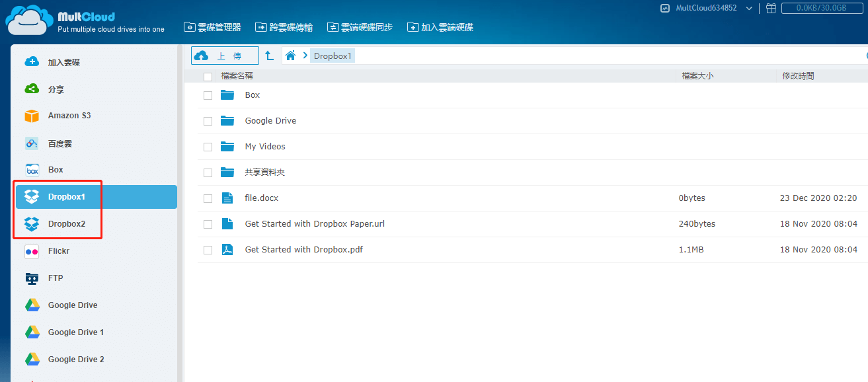Open 加入雲碟 in the sidebar
The image size is (868, 382).
tap(64, 62)
